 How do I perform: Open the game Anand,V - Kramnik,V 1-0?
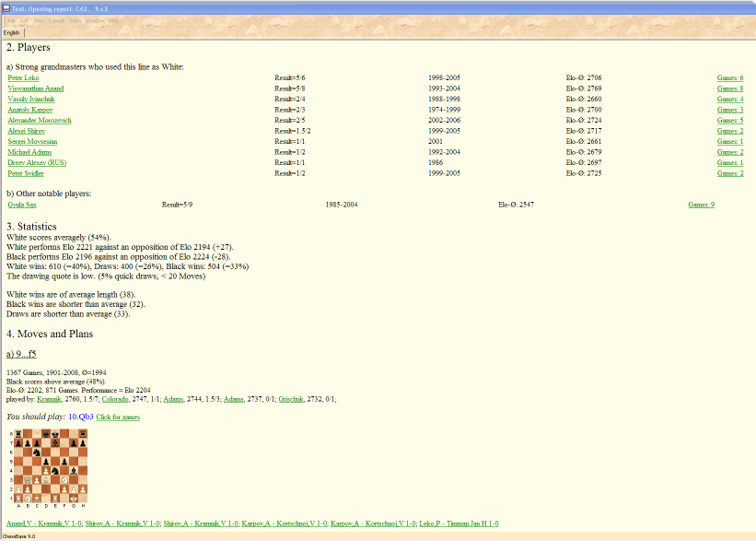[44, 523]
